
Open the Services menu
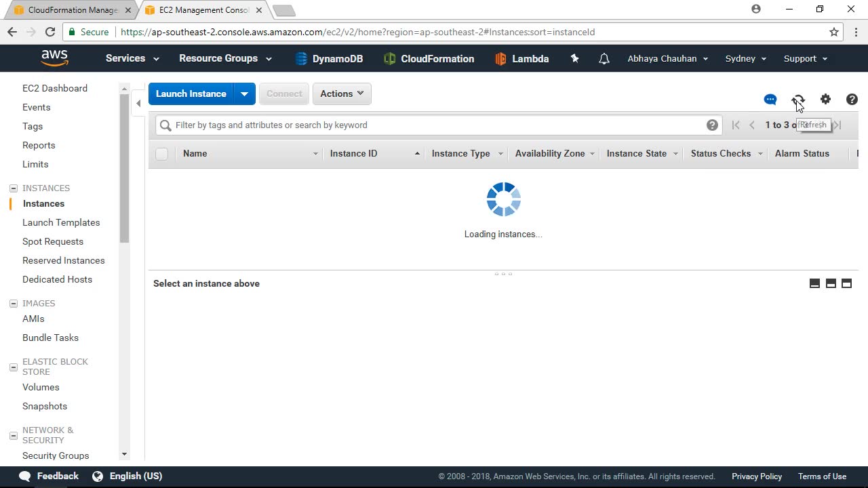click(132, 58)
